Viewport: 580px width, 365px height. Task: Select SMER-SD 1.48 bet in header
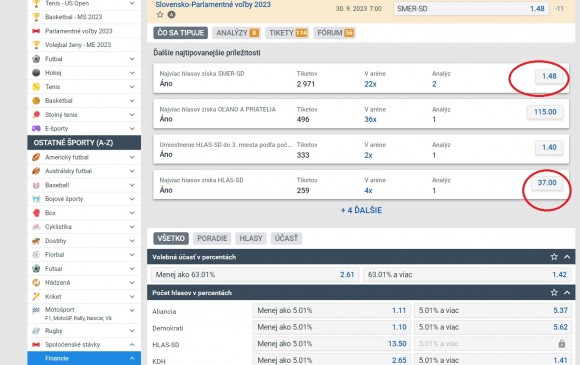click(472, 9)
